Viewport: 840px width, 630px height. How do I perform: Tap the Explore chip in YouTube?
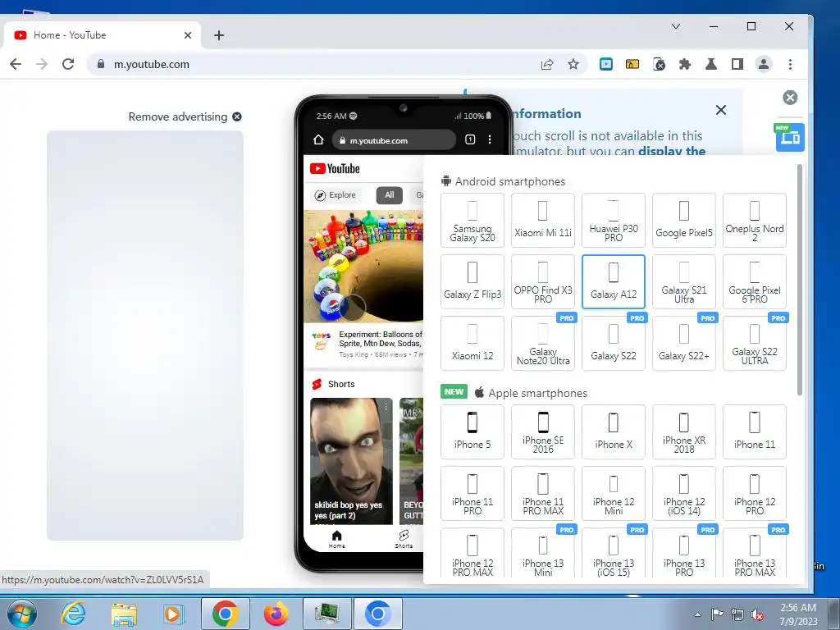[336, 195]
